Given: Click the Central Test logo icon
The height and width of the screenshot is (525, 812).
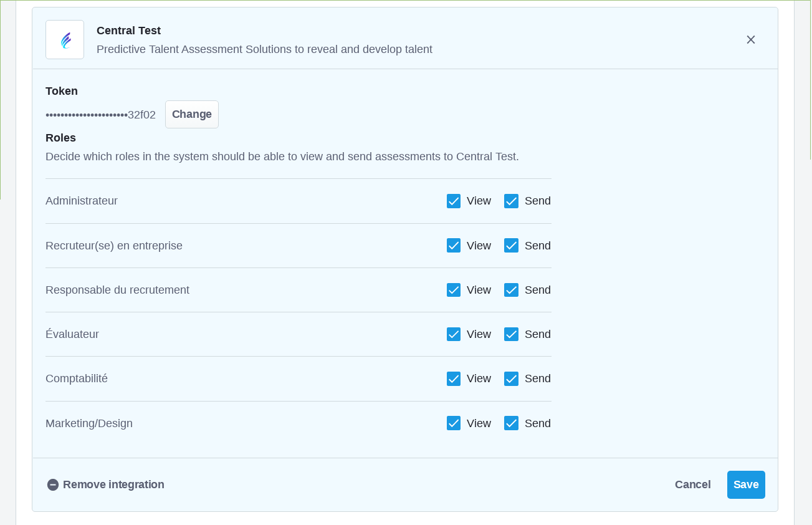Looking at the screenshot, I should 65,40.
